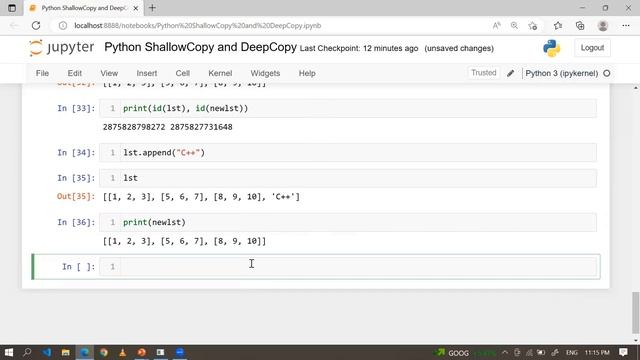Viewport: 640px width, 360px height.
Task: Click the kernel idle circle indicator
Action: (x=607, y=73)
